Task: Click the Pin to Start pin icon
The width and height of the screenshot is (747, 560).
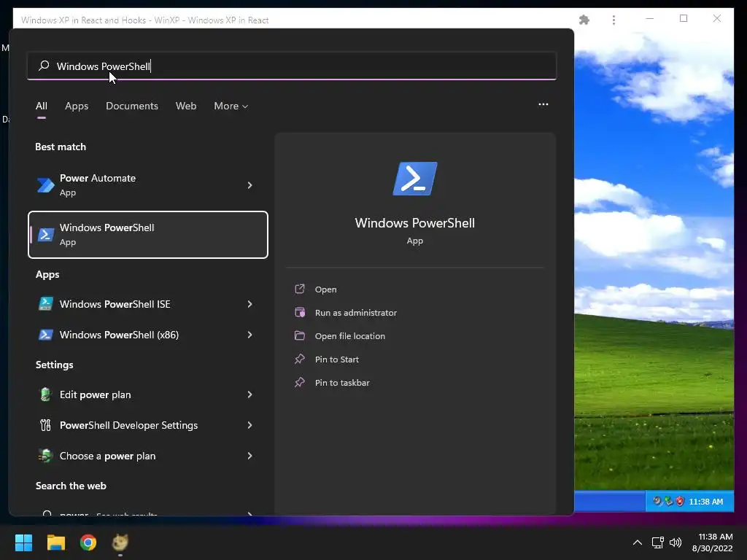Action: pos(300,359)
